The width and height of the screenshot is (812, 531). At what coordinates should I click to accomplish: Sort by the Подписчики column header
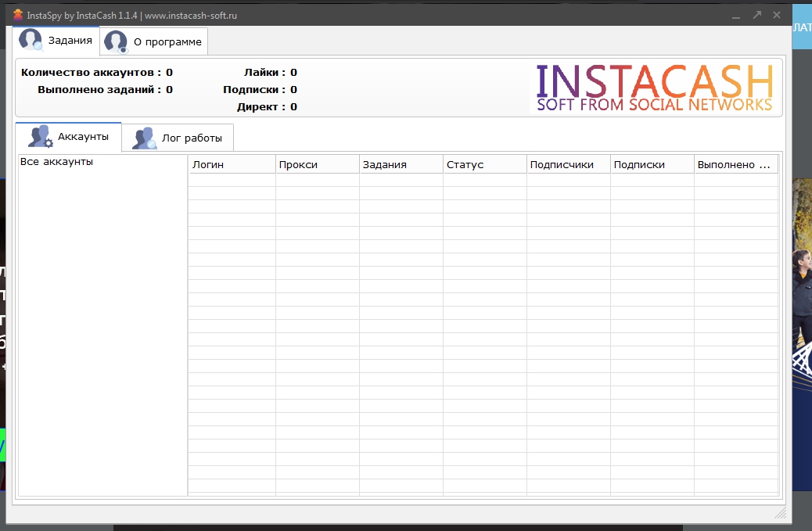(x=569, y=164)
